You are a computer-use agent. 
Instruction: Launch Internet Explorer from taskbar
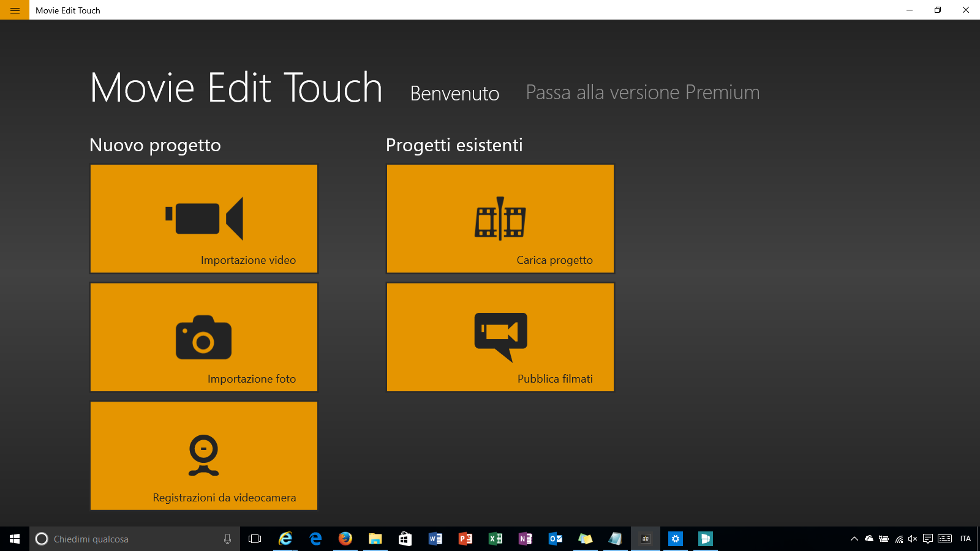point(285,539)
